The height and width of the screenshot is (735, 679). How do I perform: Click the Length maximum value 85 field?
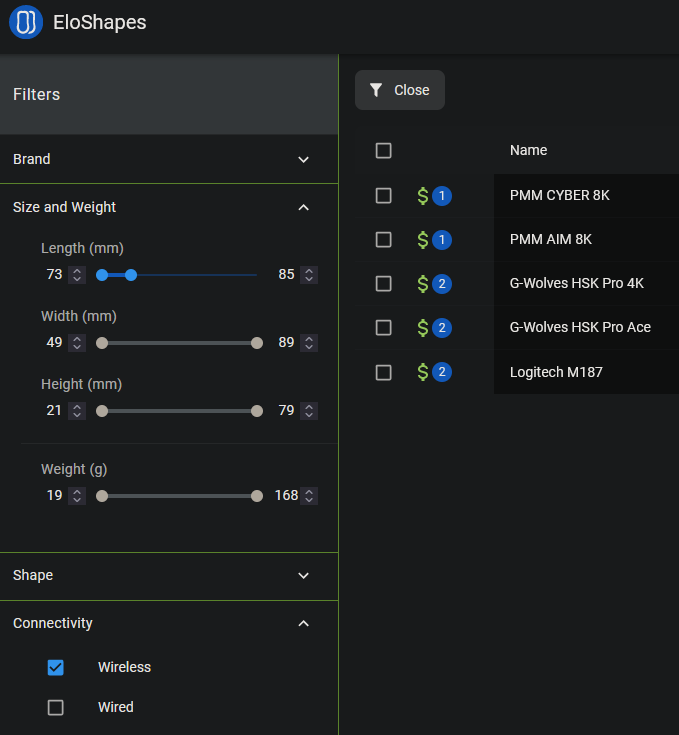(x=286, y=274)
